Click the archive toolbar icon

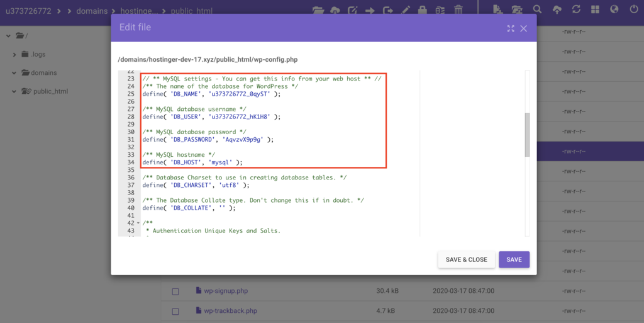[x=440, y=10]
